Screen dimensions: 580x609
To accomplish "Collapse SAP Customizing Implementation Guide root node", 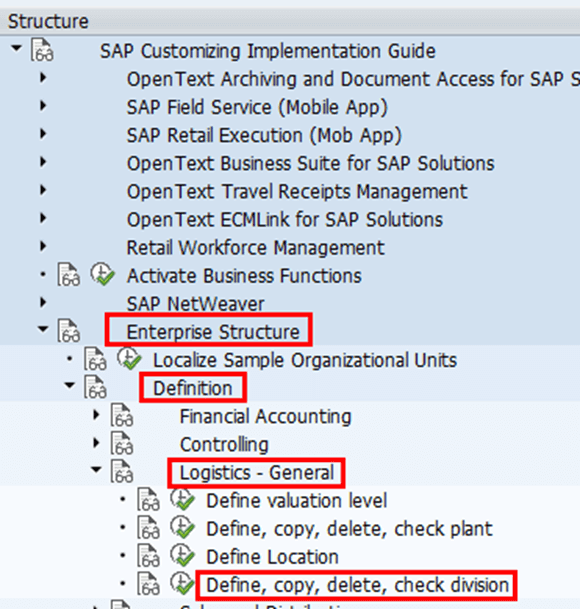I will (16, 48).
